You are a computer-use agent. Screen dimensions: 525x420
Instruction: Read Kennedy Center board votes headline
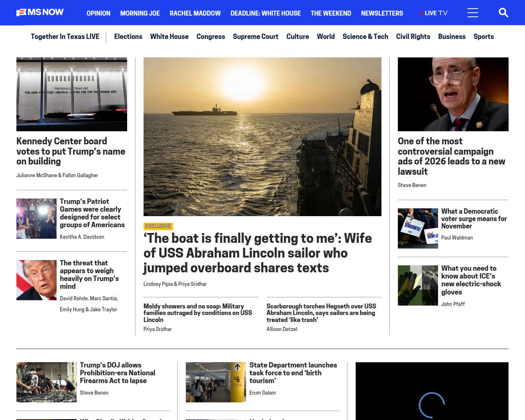pyautogui.click(x=71, y=151)
